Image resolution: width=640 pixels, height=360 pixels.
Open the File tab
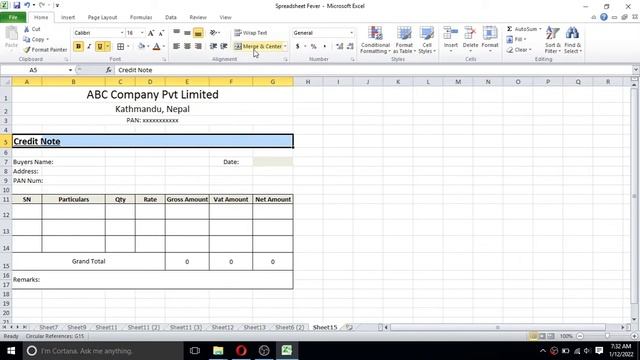click(x=13, y=17)
